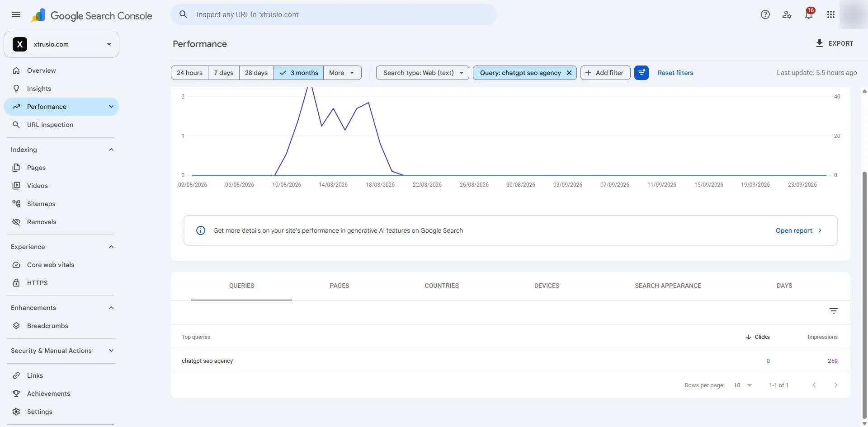Click the URL inspection search field
868x427 pixels.
click(x=334, y=14)
